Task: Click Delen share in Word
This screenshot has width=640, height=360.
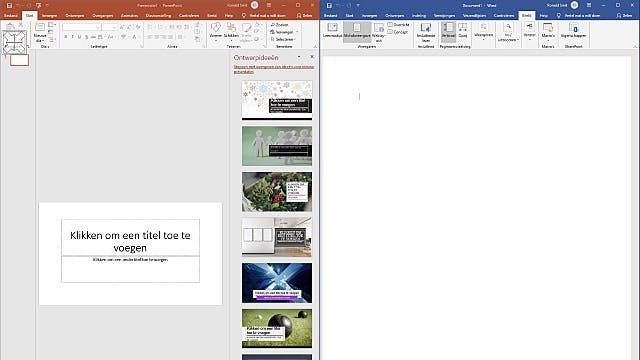Action: [624, 16]
